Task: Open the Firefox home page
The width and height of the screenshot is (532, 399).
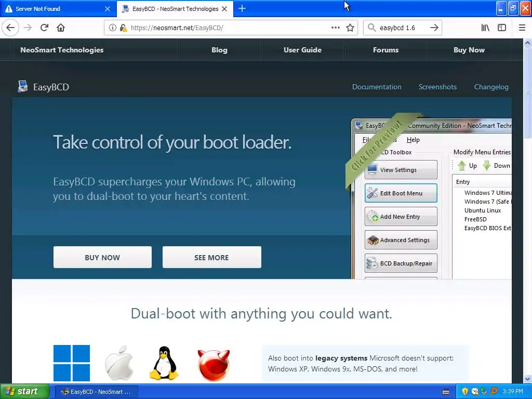Action: coord(61,28)
